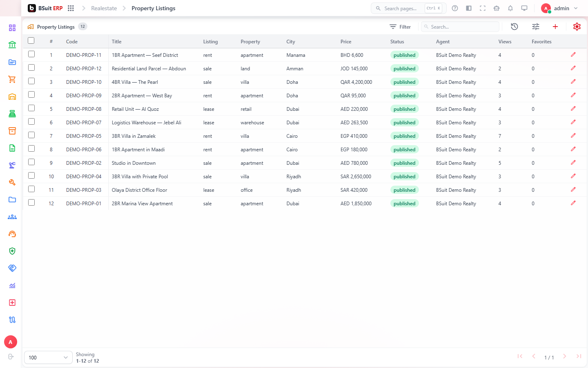
Task: Click price 'JOD 145,000'
Action: (x=354, y=69)
